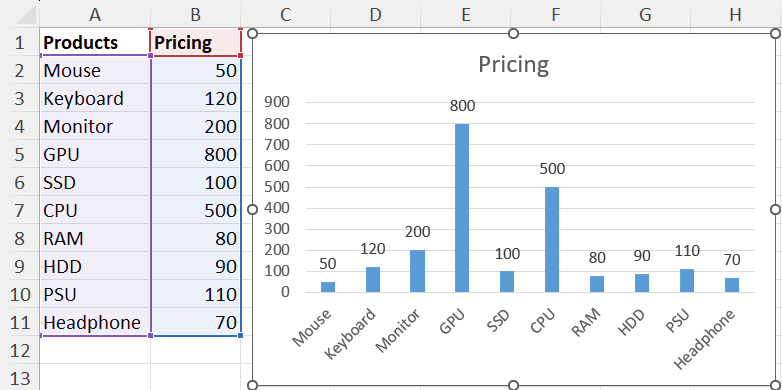Click the RAM cell in column A

95,238
